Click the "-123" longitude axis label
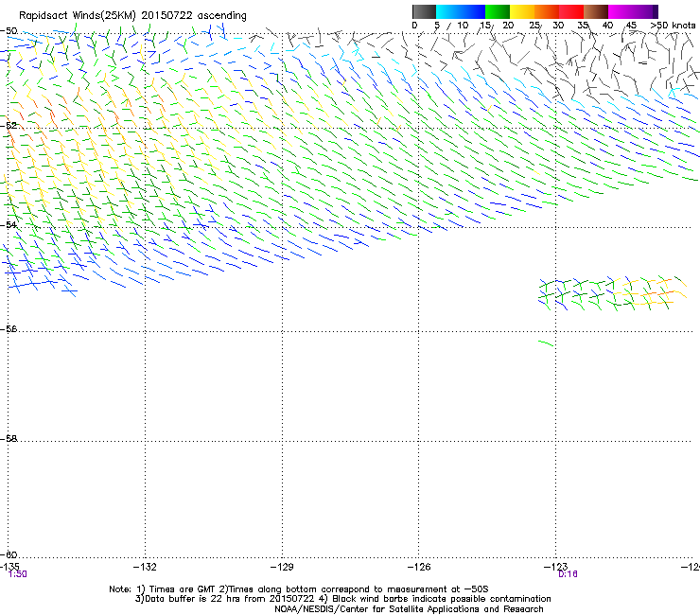This screenshot has width=700, height=615. (x=556, y=567)
